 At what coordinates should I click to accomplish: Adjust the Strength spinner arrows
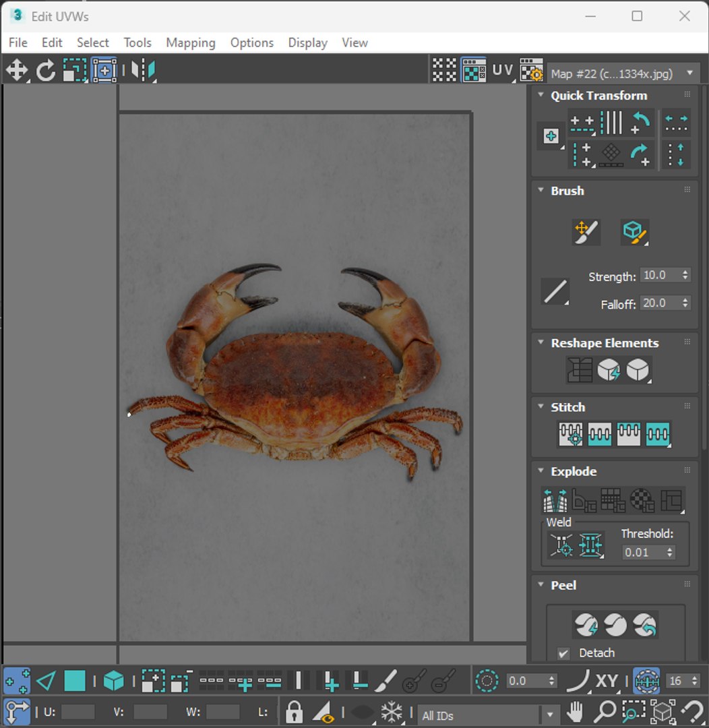click(x=685, y=275)
